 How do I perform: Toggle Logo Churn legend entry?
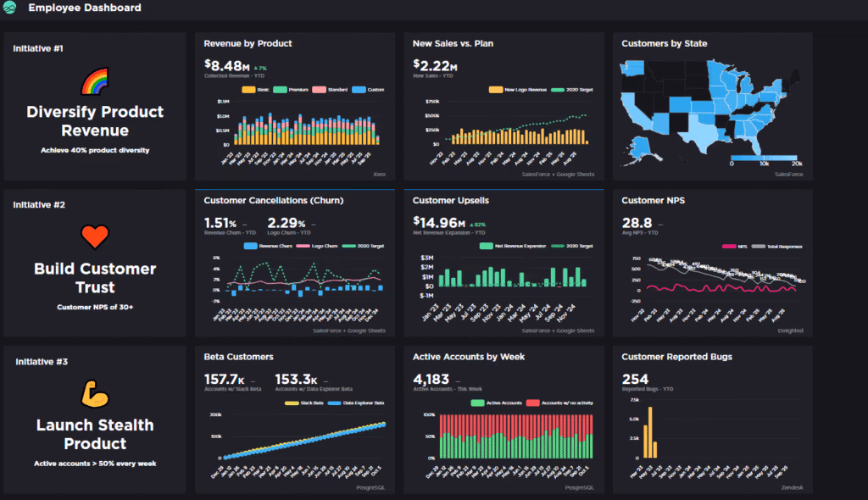click(x=317, y=246)
